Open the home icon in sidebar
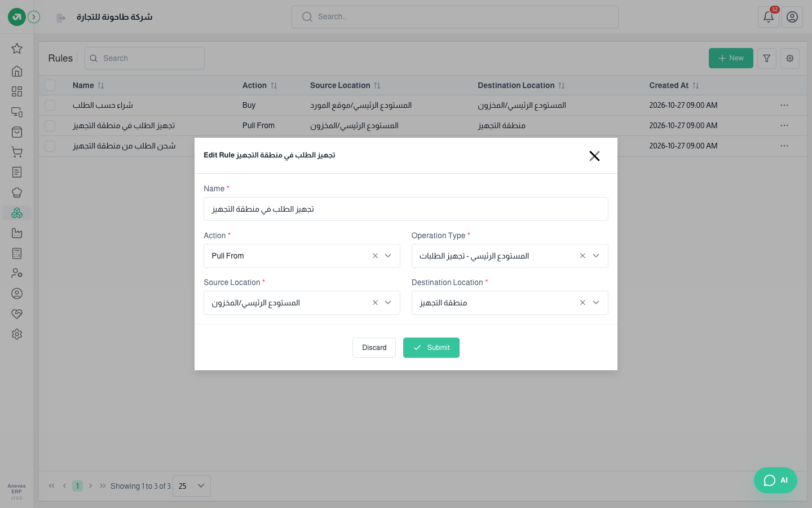Screen dimensions: 812x508 [x=17, y=71]
